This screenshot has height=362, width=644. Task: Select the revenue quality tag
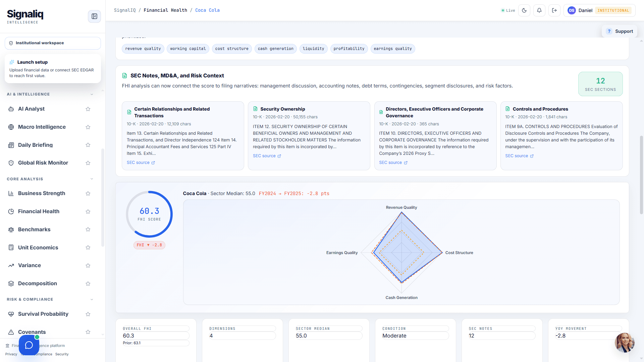point(143,49)
